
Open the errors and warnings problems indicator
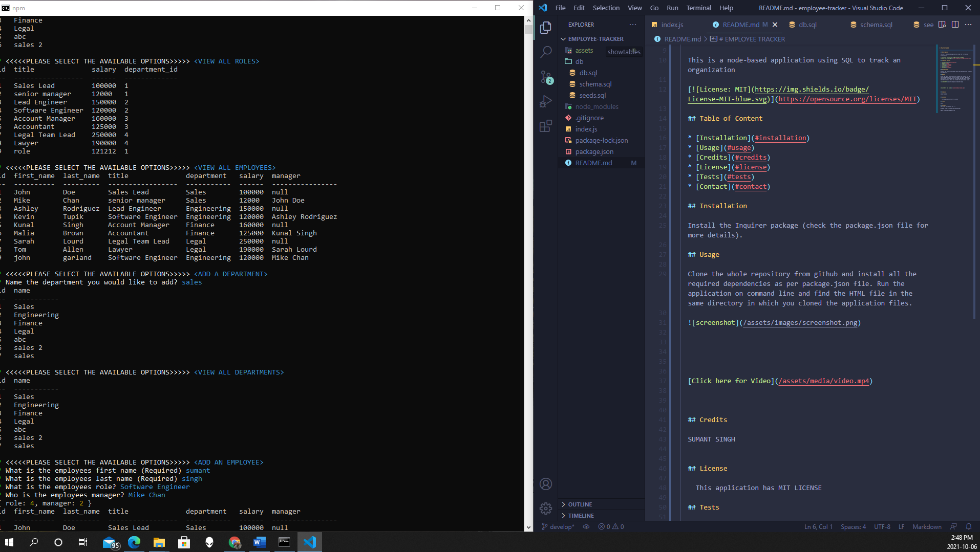pyautogui.click(x=611, y=526)
